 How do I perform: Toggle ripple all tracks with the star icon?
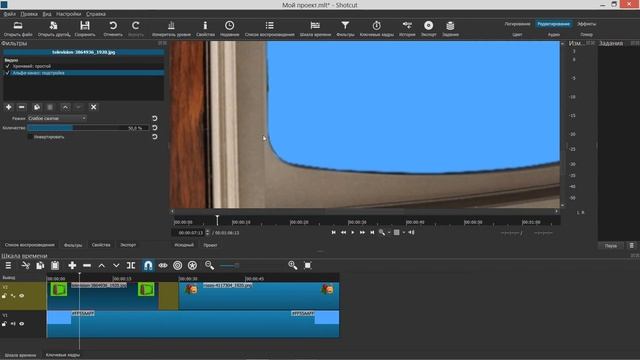pyautogui.click(x=192, y=265)
